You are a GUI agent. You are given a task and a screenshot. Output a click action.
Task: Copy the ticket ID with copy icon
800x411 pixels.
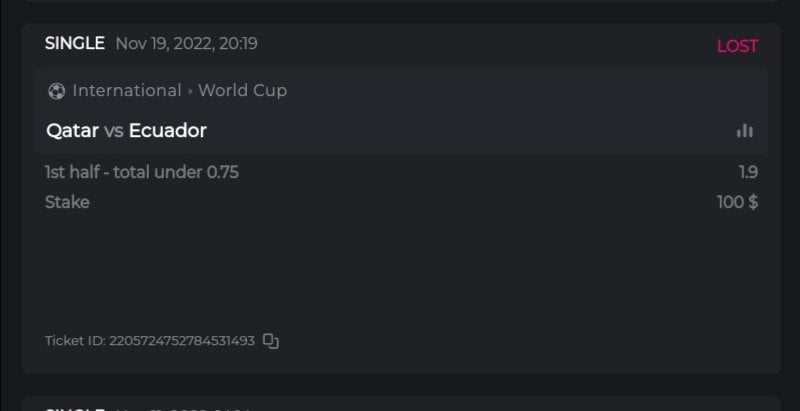270,341
